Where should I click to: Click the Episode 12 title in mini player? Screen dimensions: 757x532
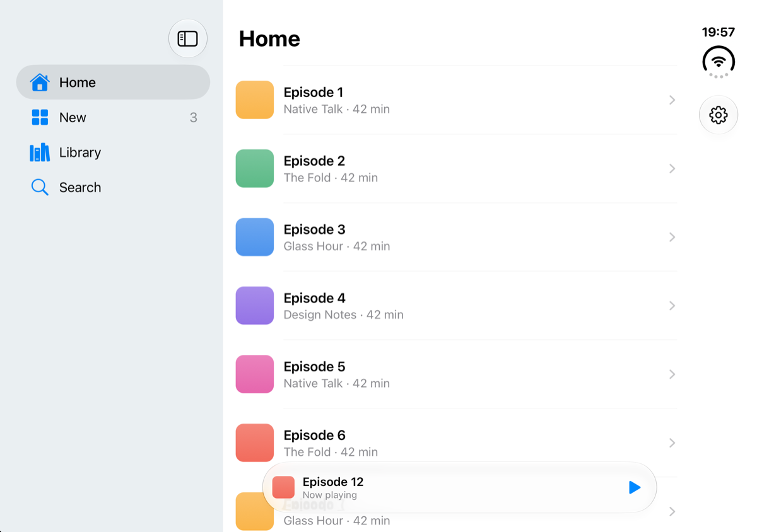[333, 482]
